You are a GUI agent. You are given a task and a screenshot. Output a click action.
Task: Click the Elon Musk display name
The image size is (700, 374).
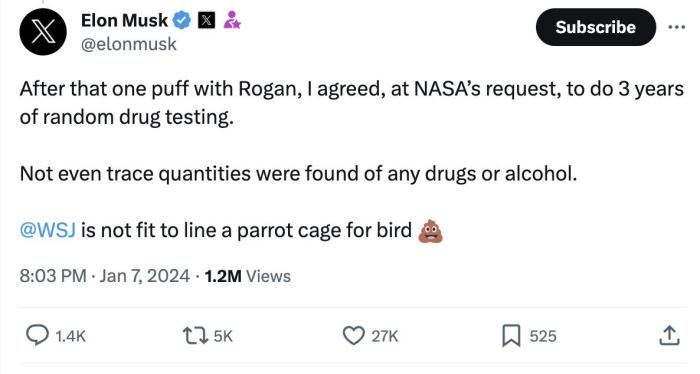125,20
